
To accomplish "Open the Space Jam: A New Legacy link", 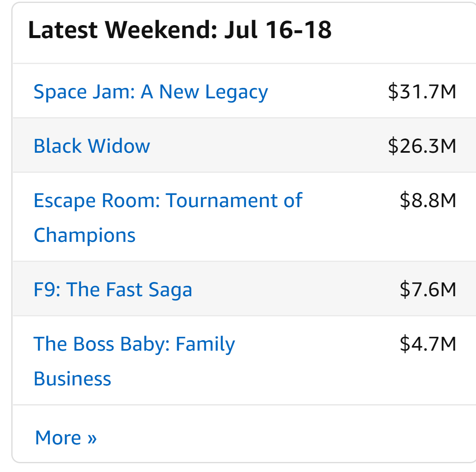I will (x=151, y=92).
